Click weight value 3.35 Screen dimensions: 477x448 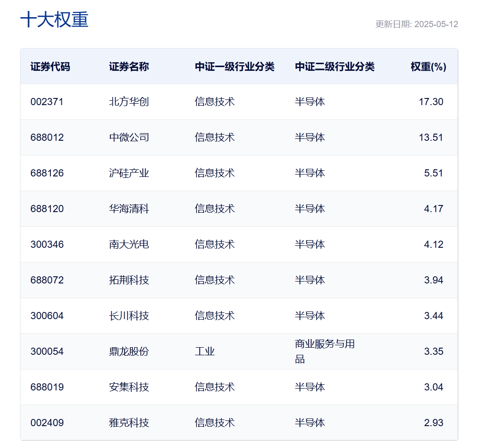434,351
